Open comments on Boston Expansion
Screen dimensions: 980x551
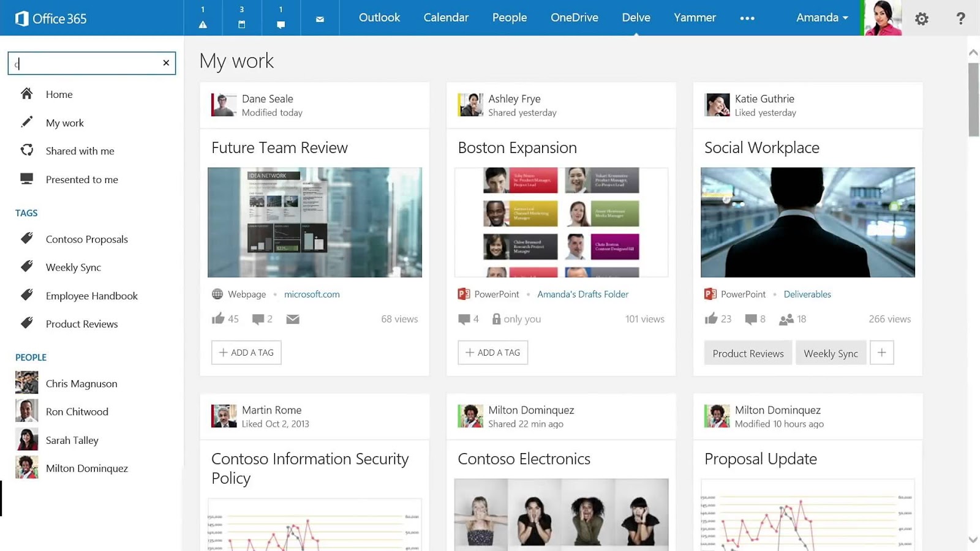(464, 319)
